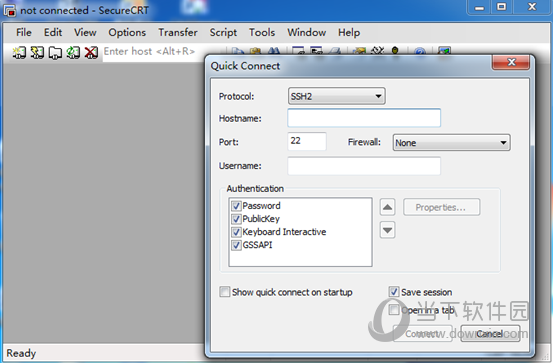Select the Keyboard Interactive list entry text
Image resolution: width=553 pixels, height=363 pixels.
pos(284,232)
